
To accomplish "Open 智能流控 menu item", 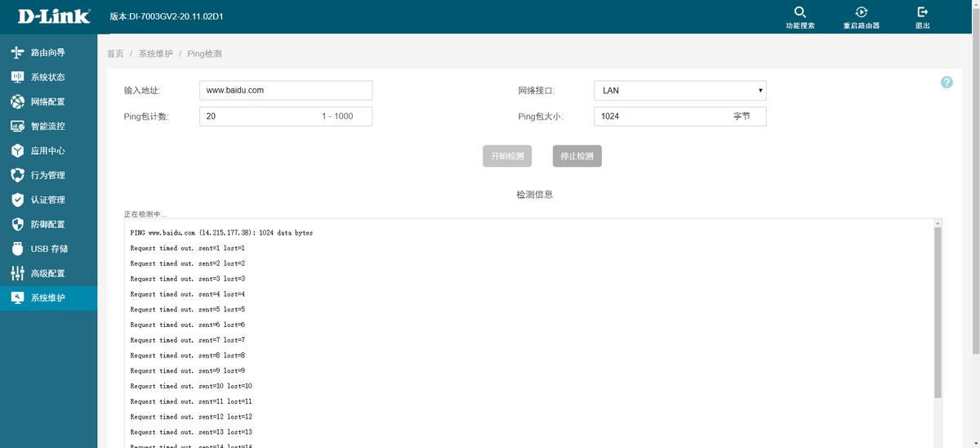I will [48, 126].
